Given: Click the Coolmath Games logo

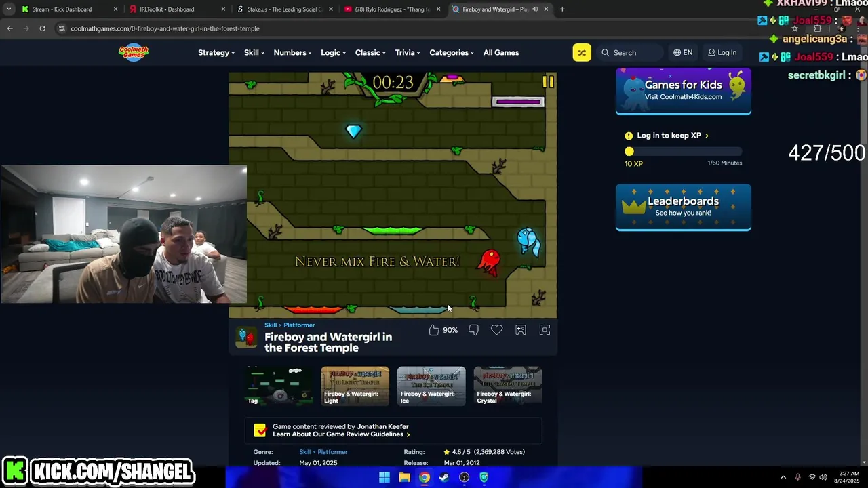Looking at the screenshot, I should click(x=134, y=52).
